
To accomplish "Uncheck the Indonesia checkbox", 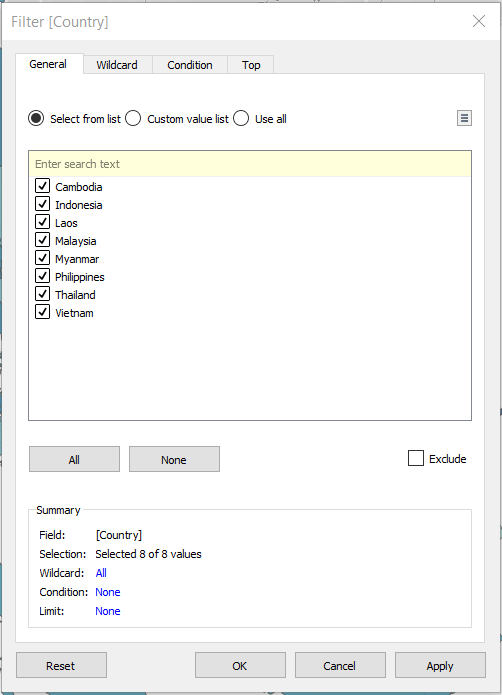I will point(43,204).
